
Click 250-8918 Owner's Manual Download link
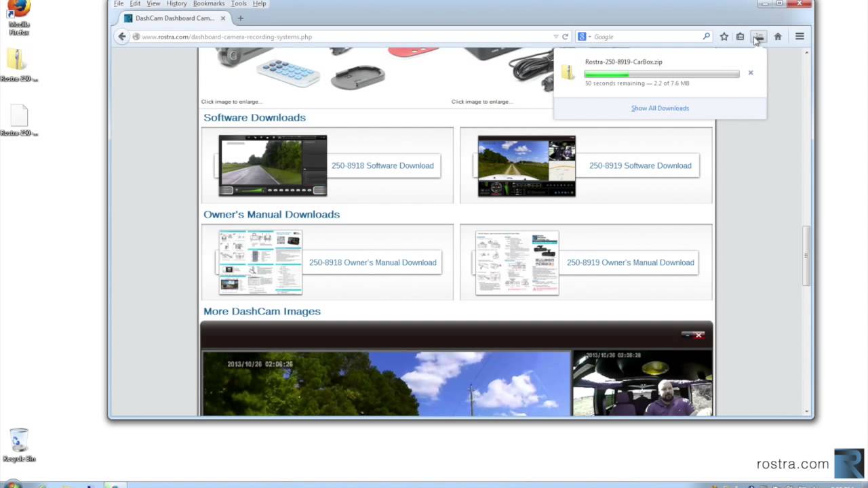tap(372, 262)
